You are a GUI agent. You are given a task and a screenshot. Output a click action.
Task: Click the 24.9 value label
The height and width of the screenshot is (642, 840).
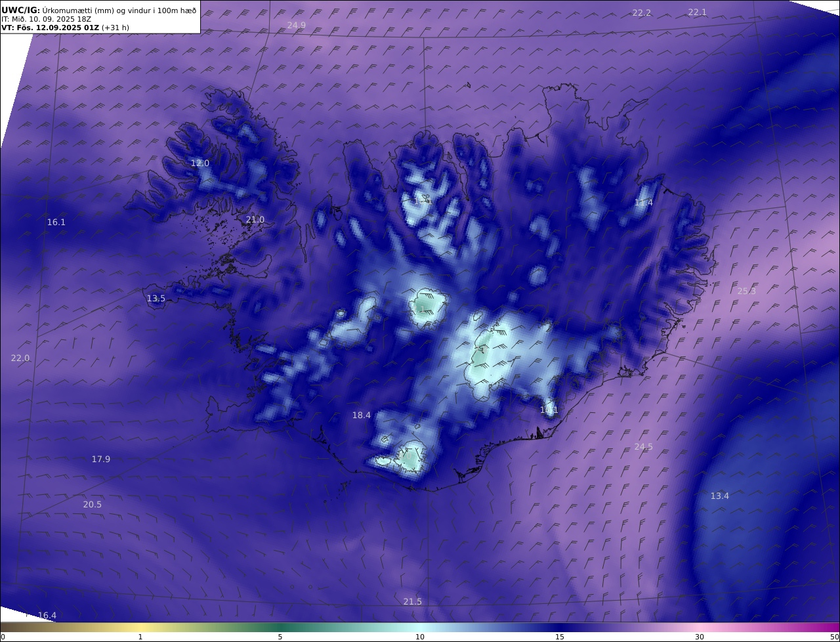297,25
